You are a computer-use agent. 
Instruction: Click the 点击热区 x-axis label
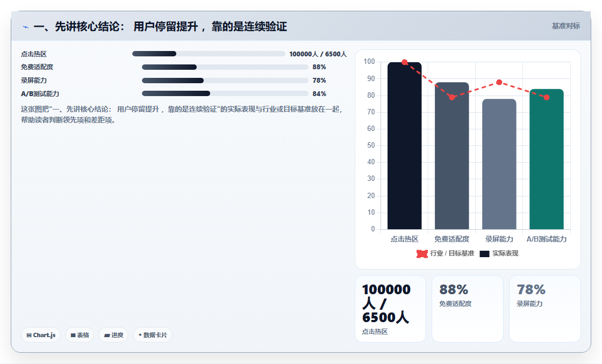[x=404, y=239]
